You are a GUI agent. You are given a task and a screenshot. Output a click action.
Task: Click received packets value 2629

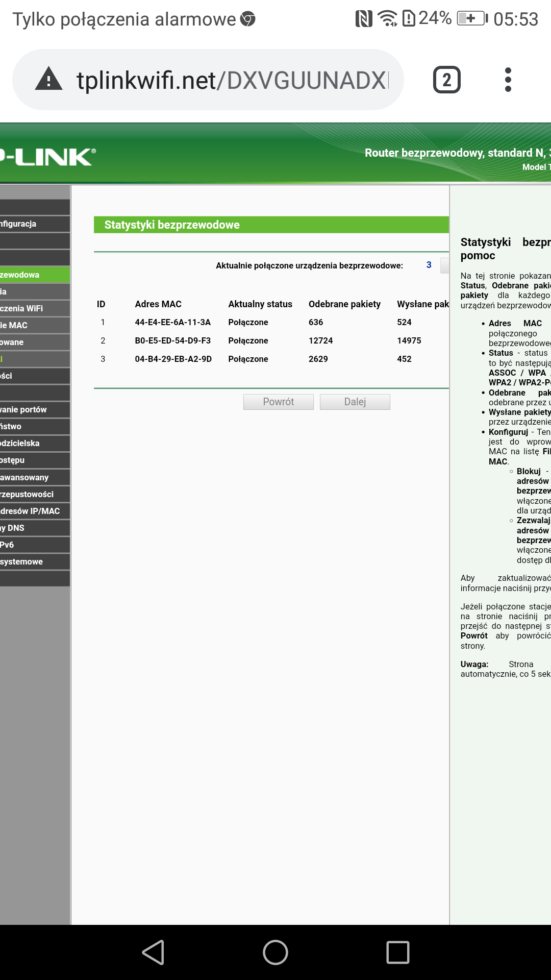click(x=318, y=359)
